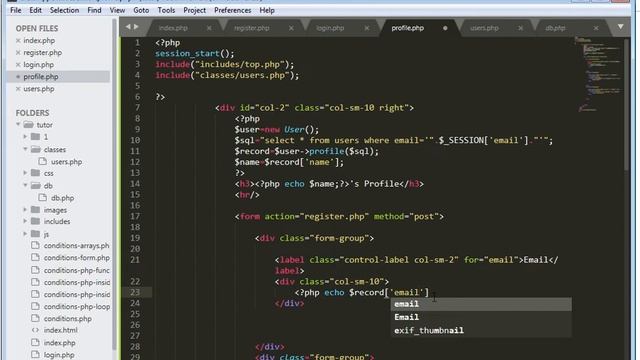Click the images folder icon
Screen dimensions: 640x360
36,209
